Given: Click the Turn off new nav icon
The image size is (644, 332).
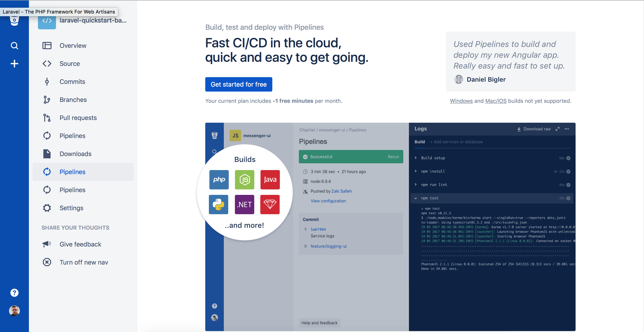Looking at the screenshot, I should pyautogui.click(x=47, y=262).
